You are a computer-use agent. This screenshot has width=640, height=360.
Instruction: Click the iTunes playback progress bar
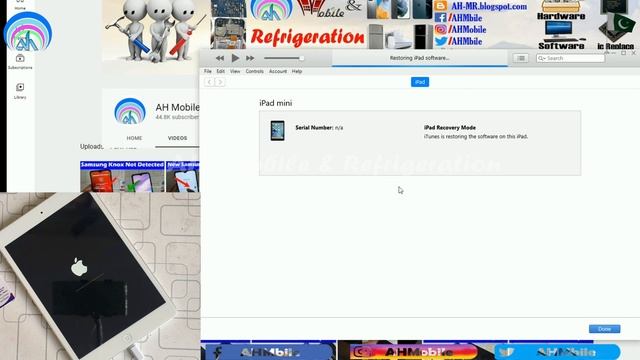pos(420,65)
